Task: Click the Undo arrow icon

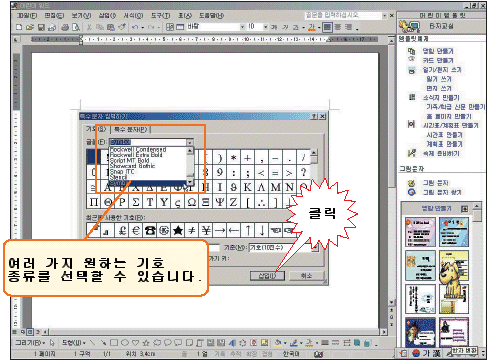Action: [x=135, y=27]
